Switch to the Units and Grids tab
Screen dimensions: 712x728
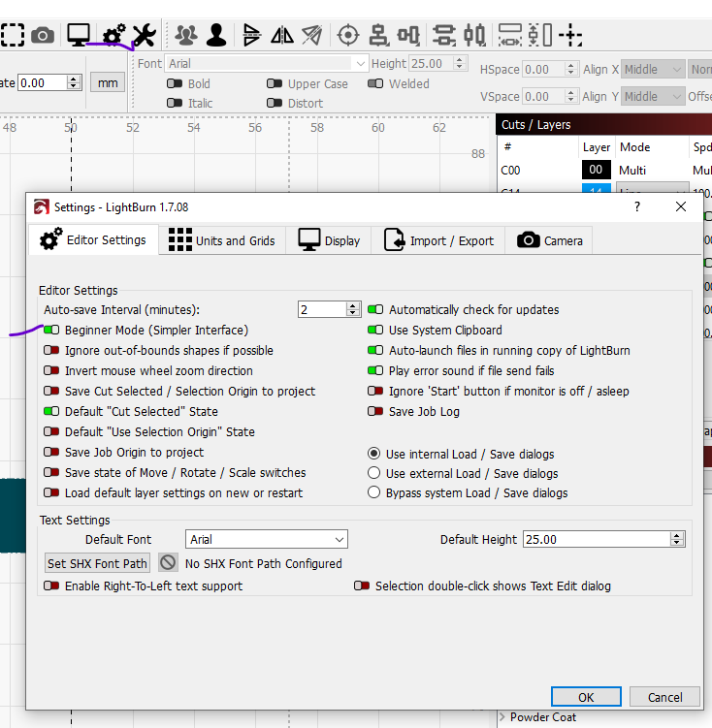click(222, 240)
